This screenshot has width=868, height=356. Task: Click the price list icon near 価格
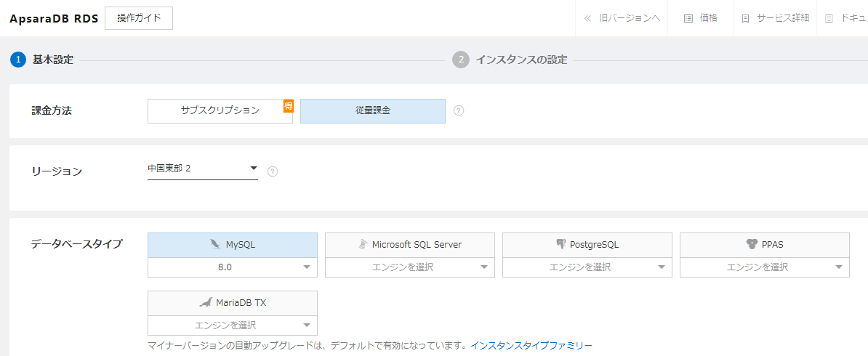pyautogui.click(x=688, y=18)
